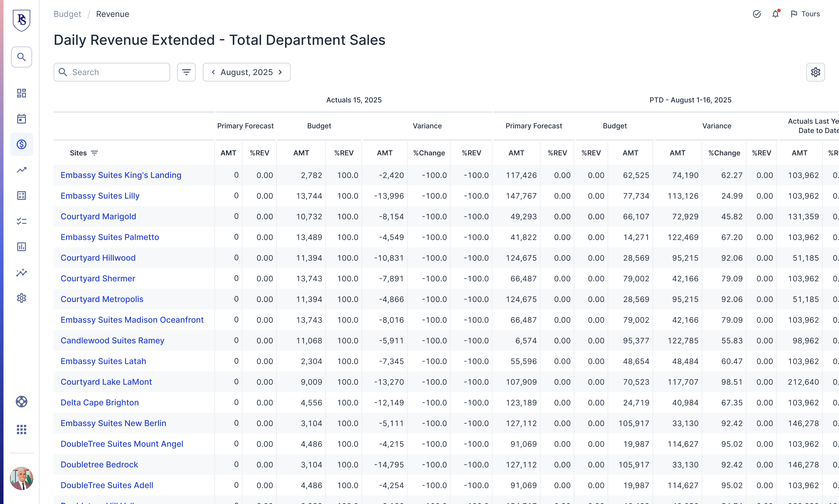Open the bar chart report icon
The height and width of the screenshot is (504, 839).
pyautogui.click(x=22, y=247)
